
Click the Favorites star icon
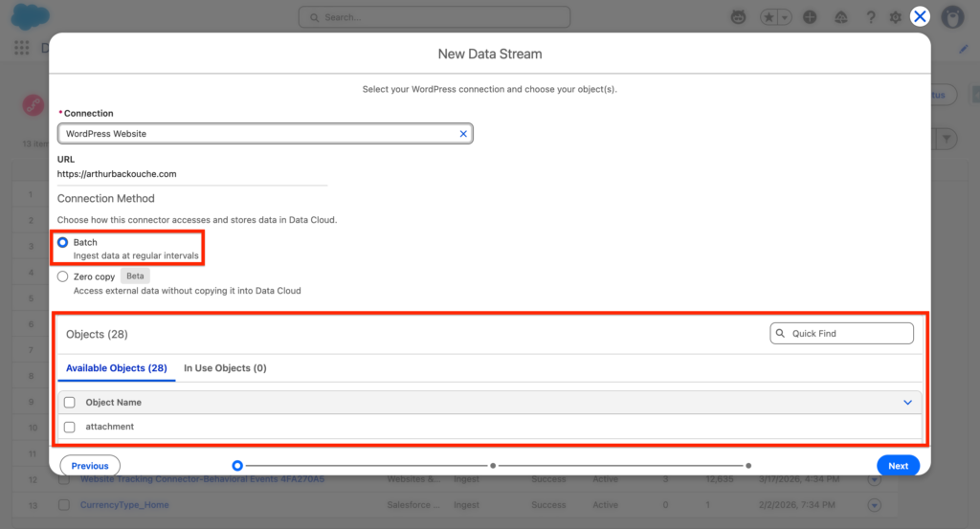[768, 17]
